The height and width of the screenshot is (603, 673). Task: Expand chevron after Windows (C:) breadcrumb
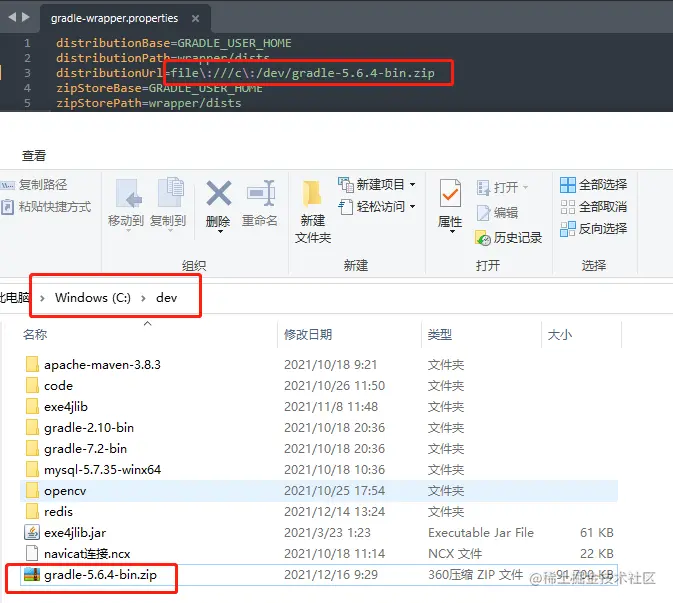tap(143, 298)
